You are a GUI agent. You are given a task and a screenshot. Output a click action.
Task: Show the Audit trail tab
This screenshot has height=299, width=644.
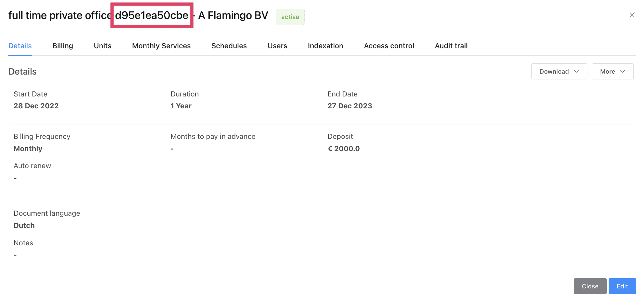(451, 46)
